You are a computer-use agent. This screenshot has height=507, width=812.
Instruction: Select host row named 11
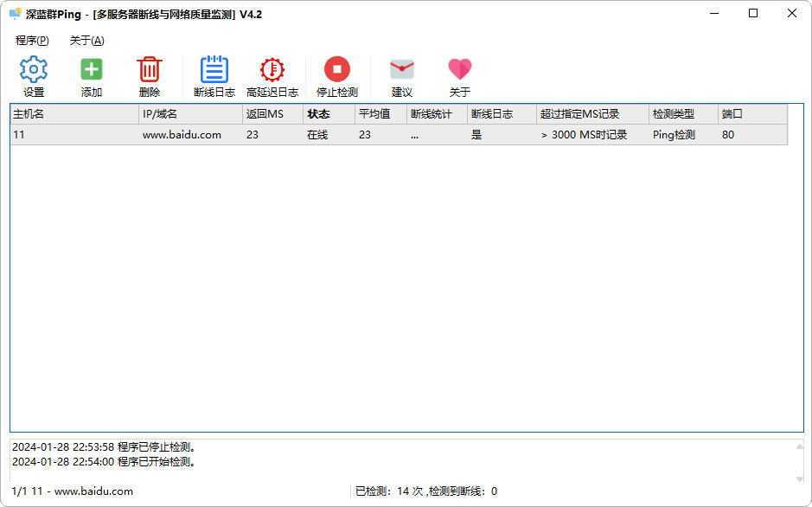point(399,135)
